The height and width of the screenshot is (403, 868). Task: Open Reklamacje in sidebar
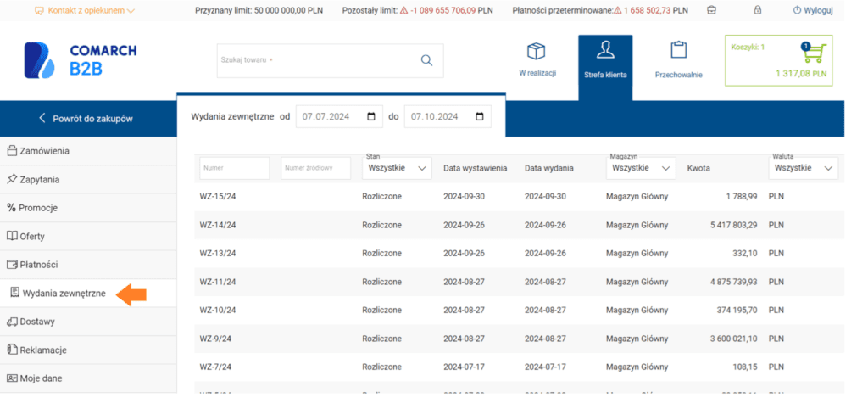88,350
